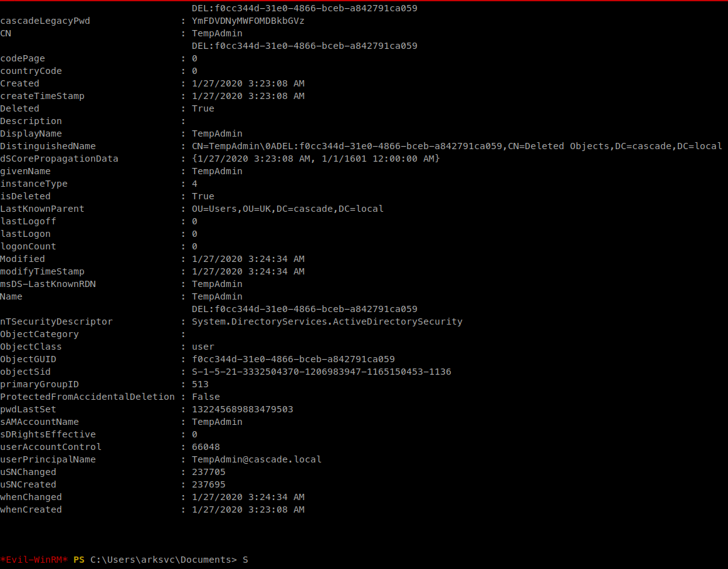Click the uSNCreated value 237695

click(208, 484)
